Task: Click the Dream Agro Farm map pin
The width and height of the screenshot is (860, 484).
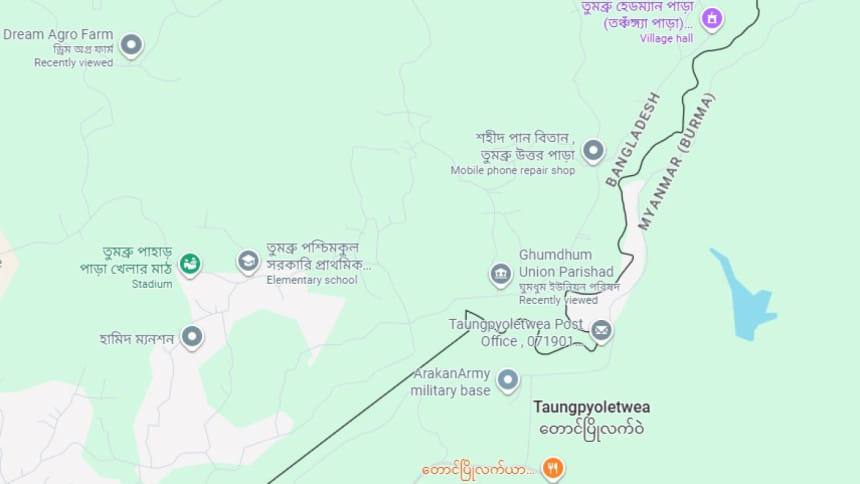Action: point(131,46)
